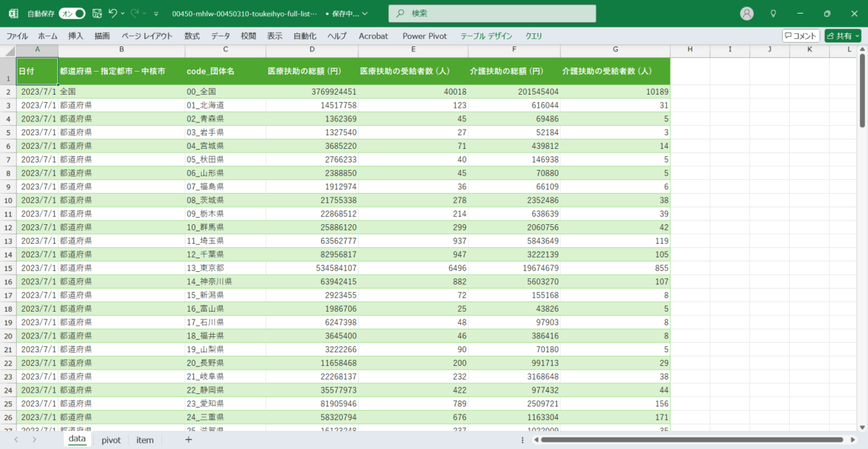Undo the last action

coord(112,13)
